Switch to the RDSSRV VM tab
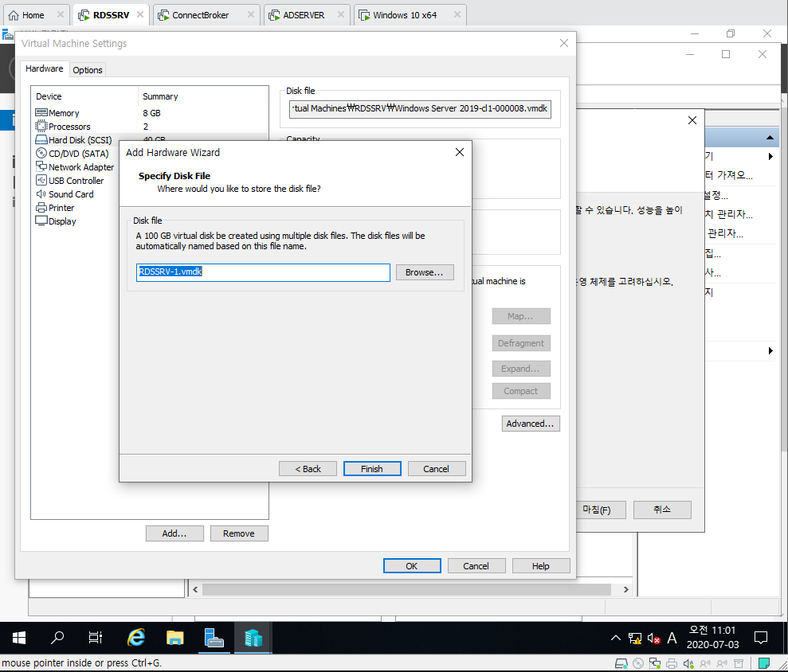 [111, 15]
